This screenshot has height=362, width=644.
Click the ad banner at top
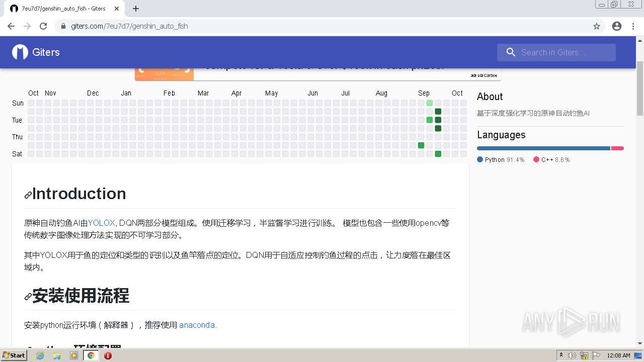pos(318,74)
